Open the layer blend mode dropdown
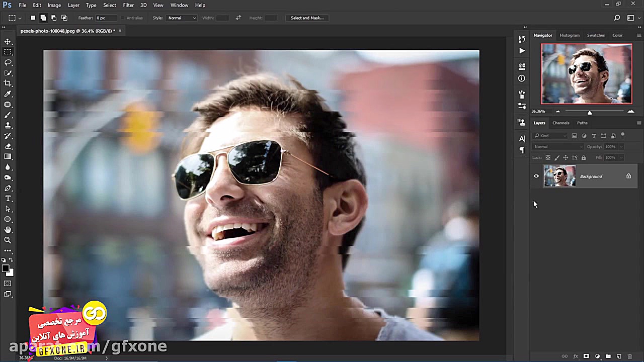The image size is (644, 362). 557,146
